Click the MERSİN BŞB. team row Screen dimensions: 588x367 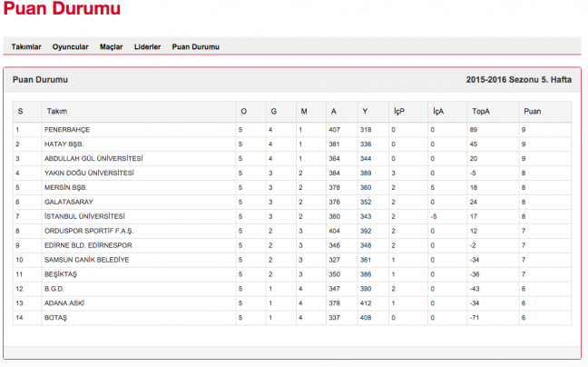point(66,187)
